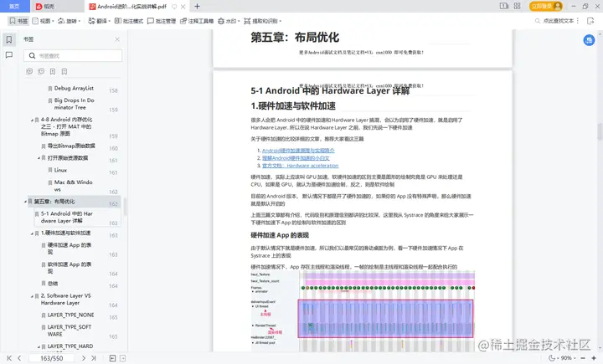Image resolution: width=603 pixels, height=364 pixels.
Task: Open 批注管理 annotation management
Action: (162, 21)
